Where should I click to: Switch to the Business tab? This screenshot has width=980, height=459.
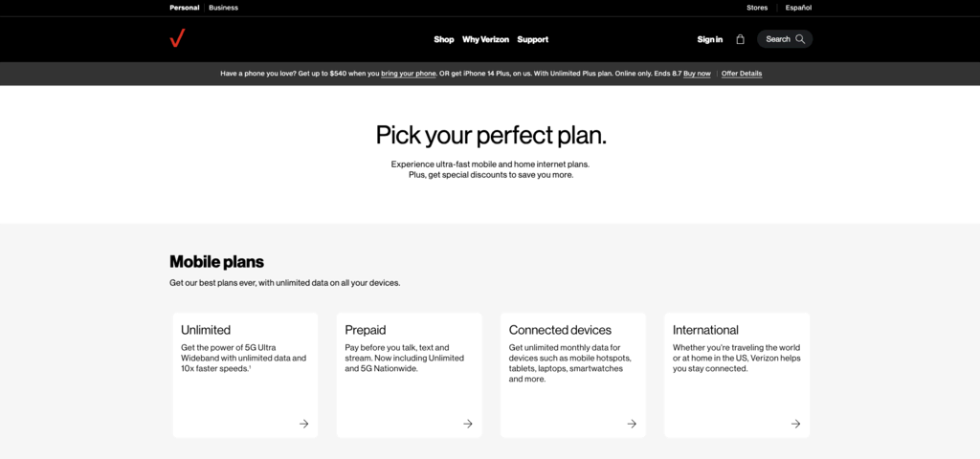tap(223, 8)
